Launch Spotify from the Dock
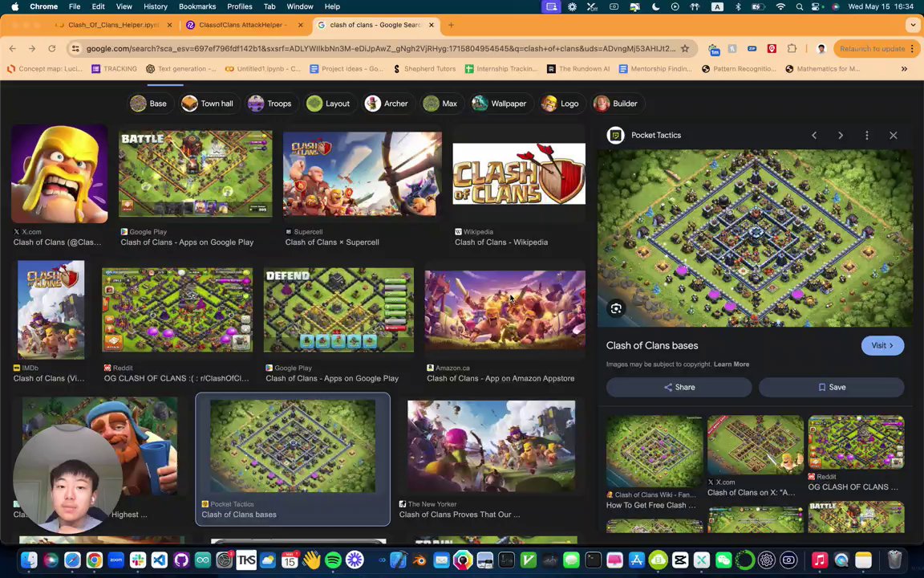Image resolution: width=924 pixels, height=578 pixels. tap(334, 560)
